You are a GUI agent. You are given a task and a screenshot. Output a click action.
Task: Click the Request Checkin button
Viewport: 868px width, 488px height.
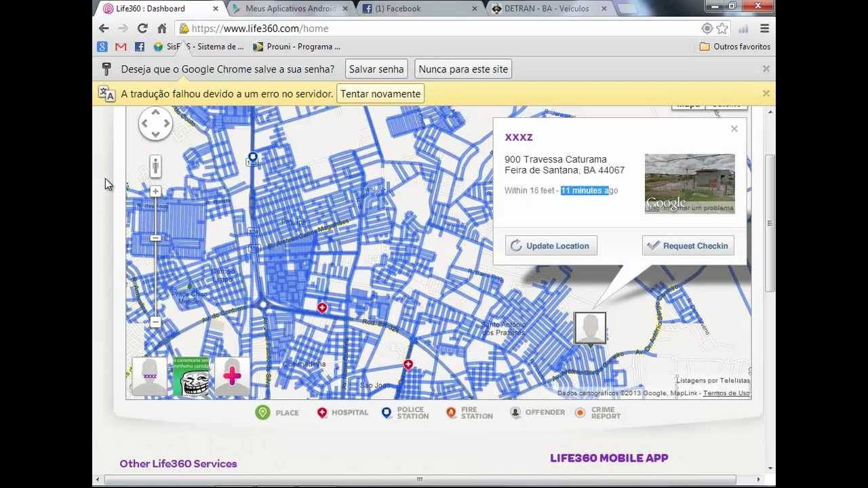688,246
